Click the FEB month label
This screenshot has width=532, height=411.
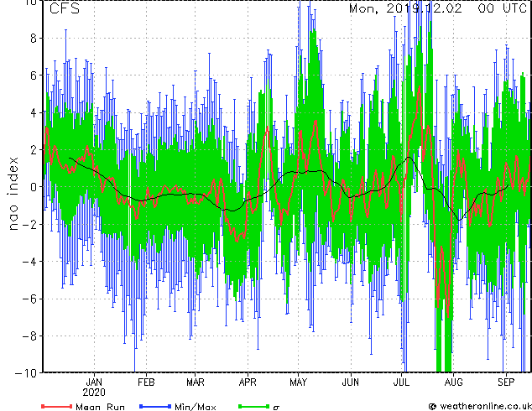point(146,382)
